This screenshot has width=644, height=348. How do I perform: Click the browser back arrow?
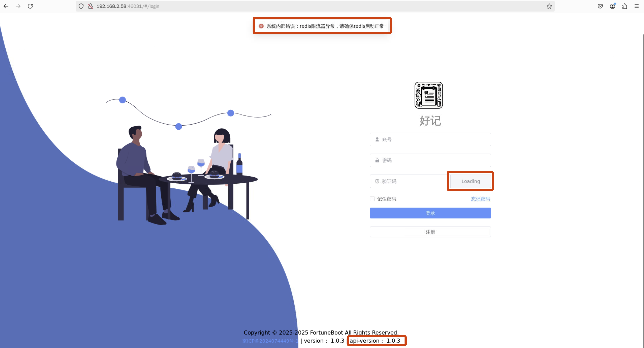[x=6, y=6]
